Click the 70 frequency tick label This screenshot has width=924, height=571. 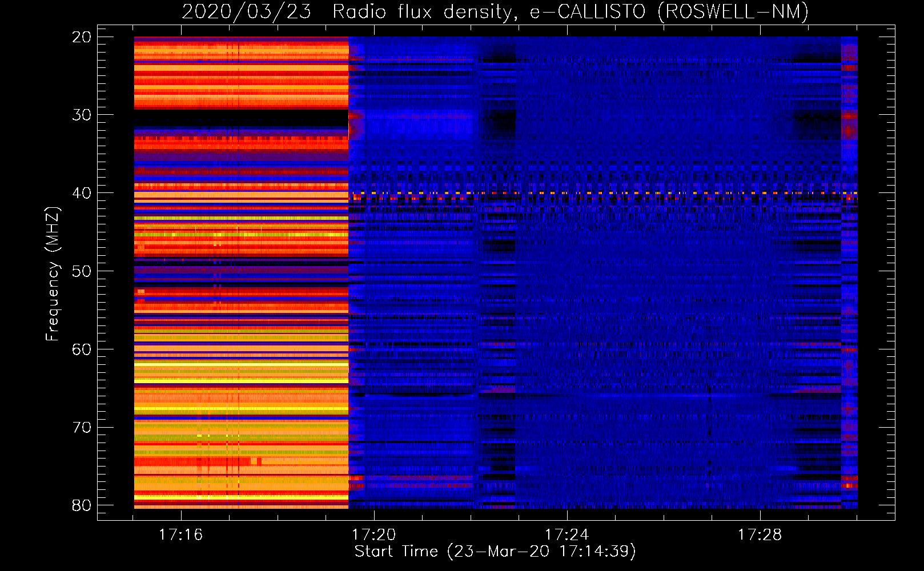click(x=82, y=428)
